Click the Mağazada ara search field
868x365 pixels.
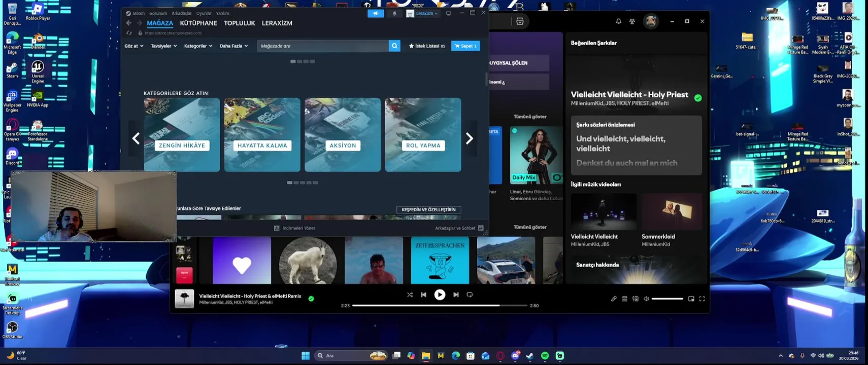click(x=323, y=46)
